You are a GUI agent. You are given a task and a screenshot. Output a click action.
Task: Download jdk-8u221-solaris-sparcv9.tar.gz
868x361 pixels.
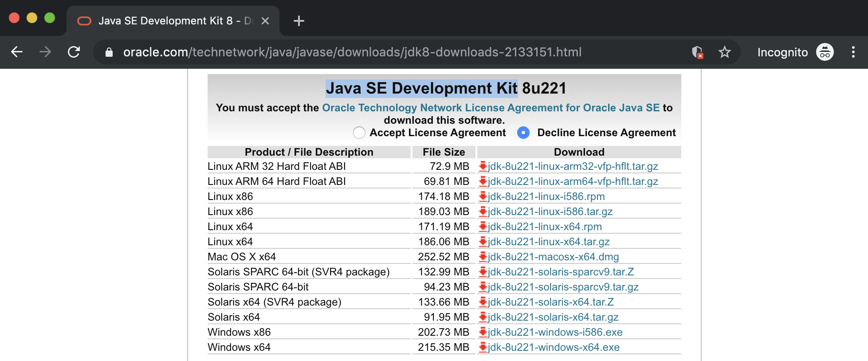[x=563, y=287]
